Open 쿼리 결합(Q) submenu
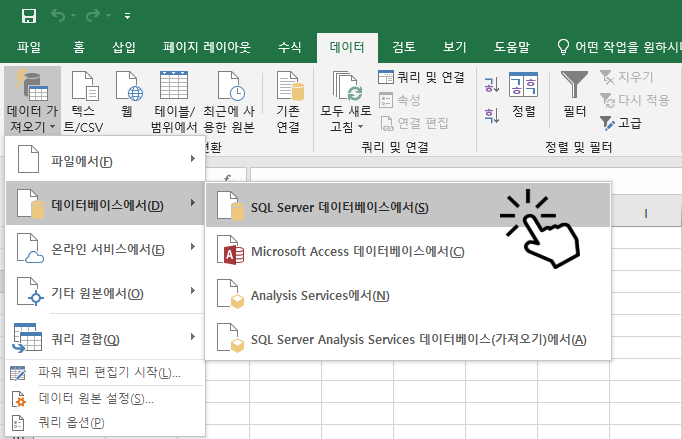 pos(105,338)
